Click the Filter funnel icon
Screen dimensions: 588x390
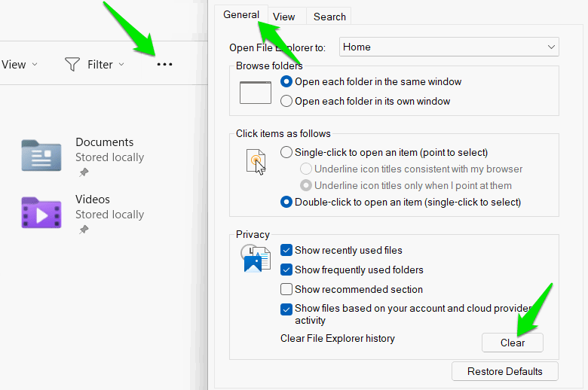[72, 65]
